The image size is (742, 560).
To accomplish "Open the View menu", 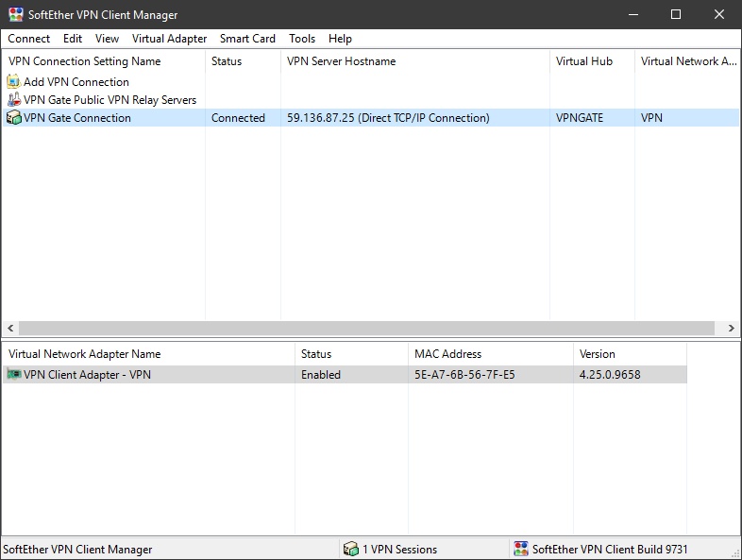I will point(107,39).
